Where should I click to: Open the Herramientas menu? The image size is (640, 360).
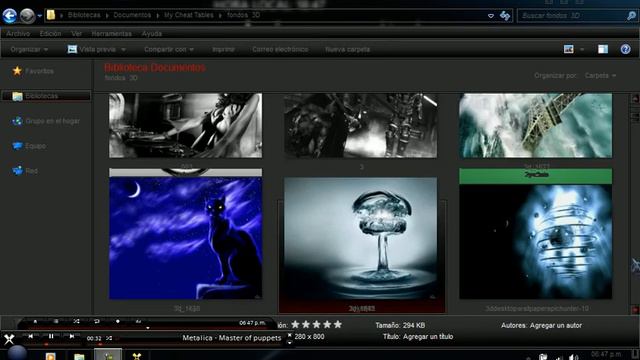pyautogui.click(x=111, y=33)
